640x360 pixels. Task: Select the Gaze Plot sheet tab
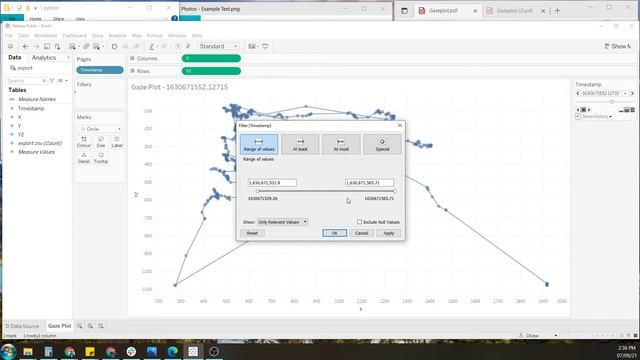(x=59, y=326)
